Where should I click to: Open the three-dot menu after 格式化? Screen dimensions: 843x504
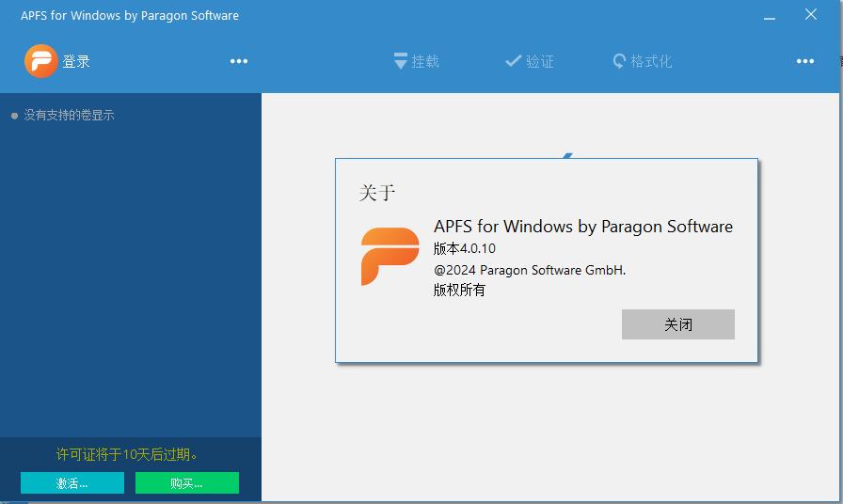tap(804, 61)
